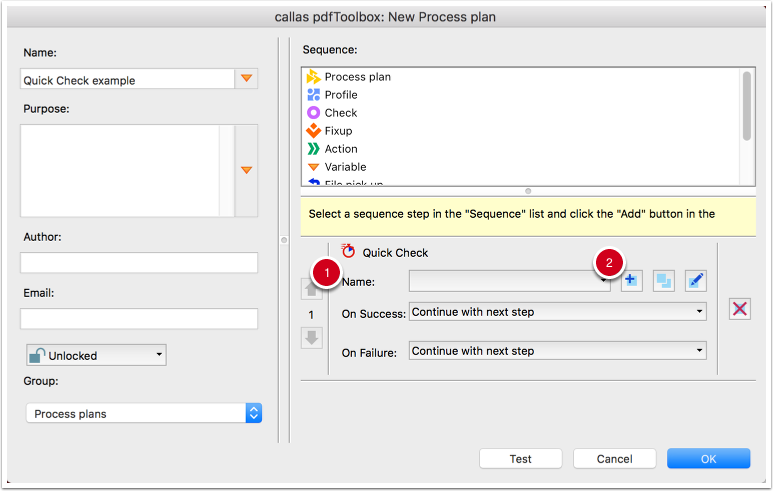
Task: Select 'Profile' in Sequence list
Action: point(341,95)
